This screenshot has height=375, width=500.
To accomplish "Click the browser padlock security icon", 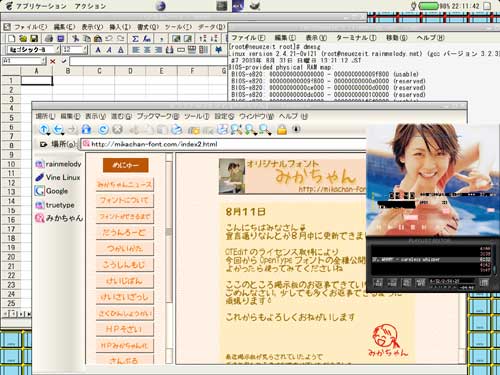I will (x=282, y=129).
